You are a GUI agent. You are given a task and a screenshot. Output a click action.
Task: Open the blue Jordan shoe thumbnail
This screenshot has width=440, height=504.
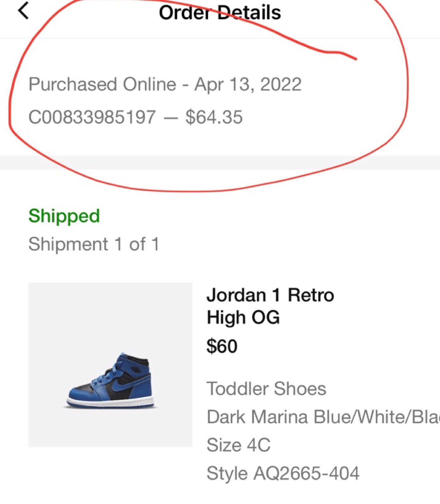coord(110,364)
